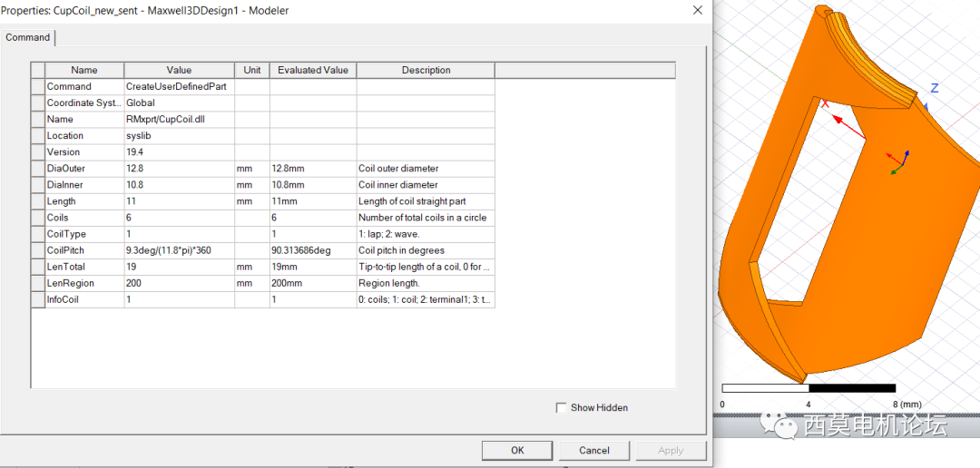
Task: Edit the InfoCoil value 1
Action: 180,299
